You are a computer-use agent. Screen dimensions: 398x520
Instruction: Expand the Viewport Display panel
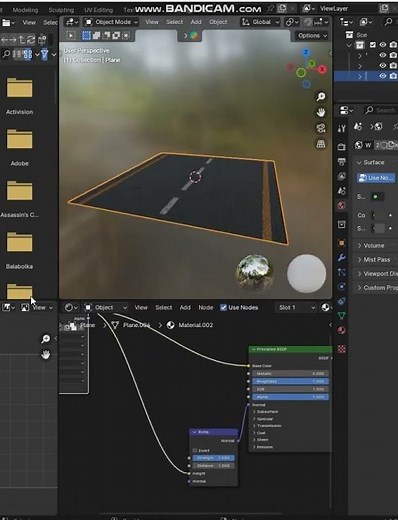click(377, 273)
